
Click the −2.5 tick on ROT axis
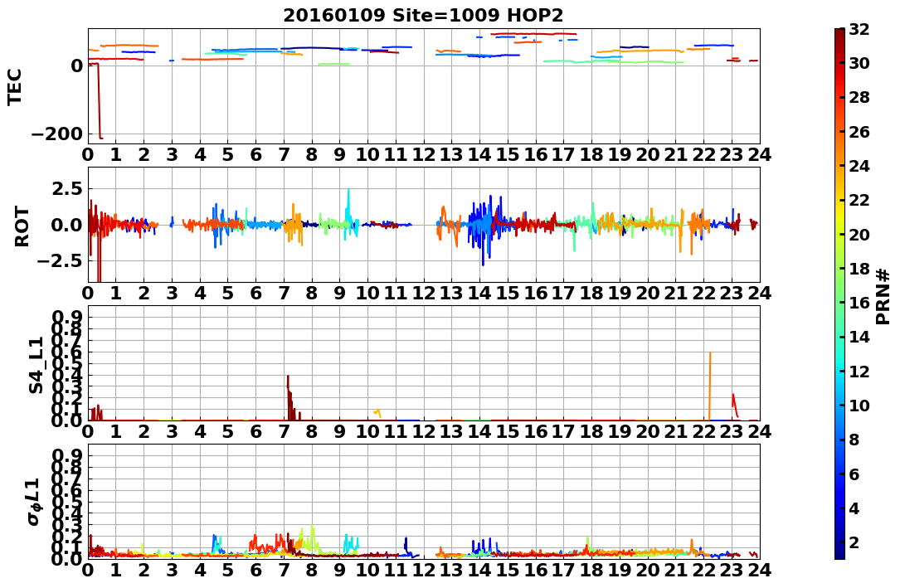point(59,260)
